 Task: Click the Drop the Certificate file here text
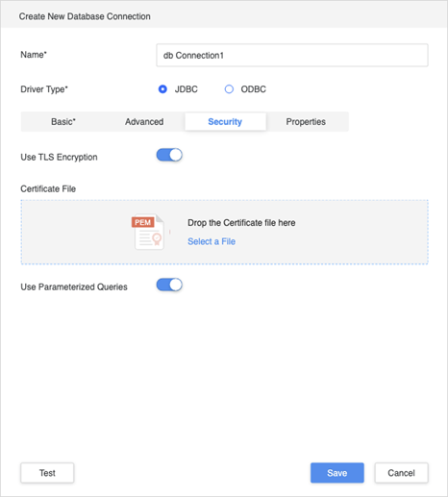pyautogui.click(x=241, y=223)
